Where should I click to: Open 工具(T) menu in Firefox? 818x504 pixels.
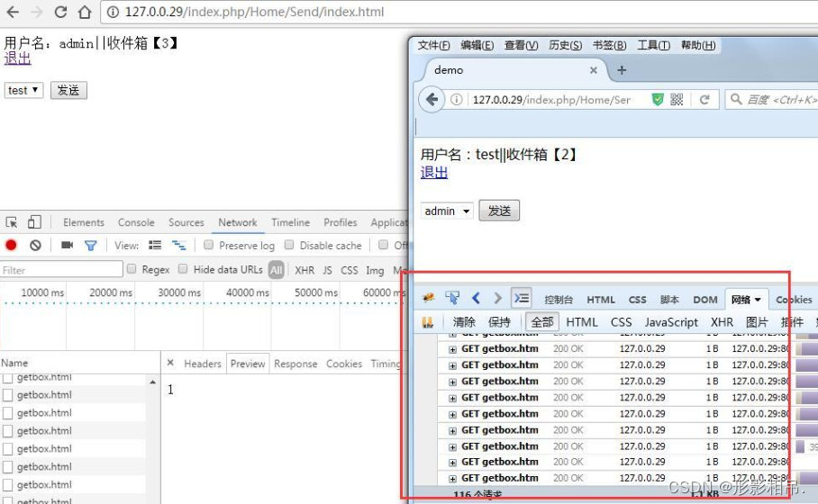click(654, 45)
